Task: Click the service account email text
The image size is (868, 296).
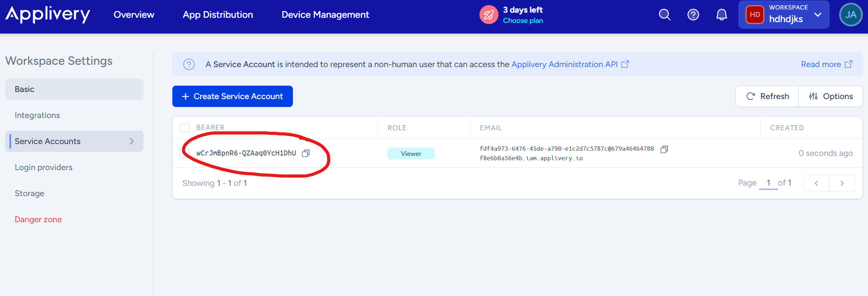Action: point(567,154)
